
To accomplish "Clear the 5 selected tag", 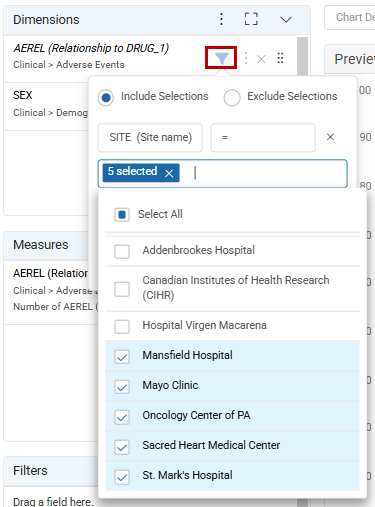I will 169,173.
